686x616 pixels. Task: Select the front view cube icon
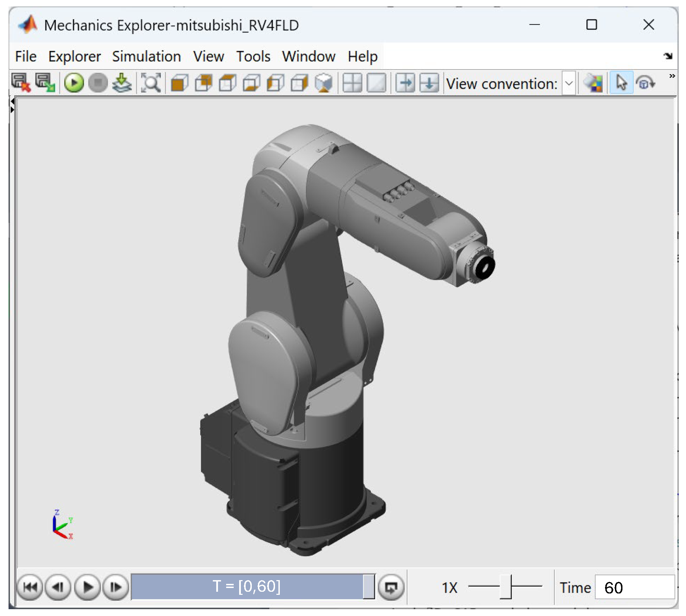tap(180, 83)
